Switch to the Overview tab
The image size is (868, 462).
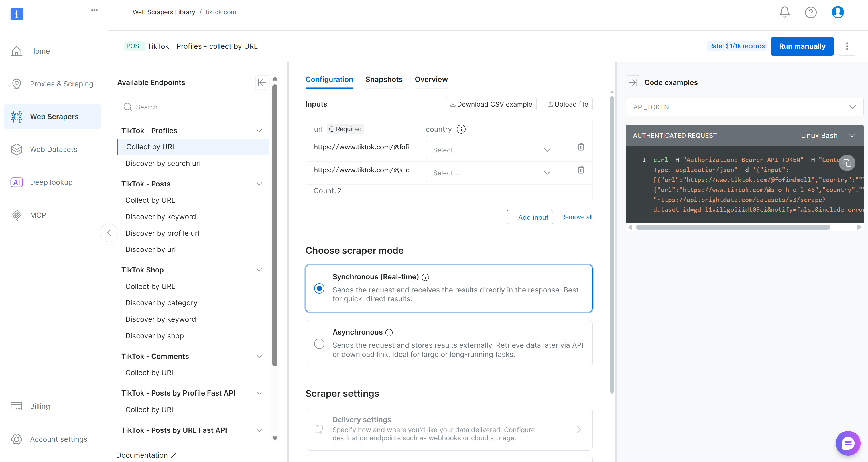coord(431,80)
